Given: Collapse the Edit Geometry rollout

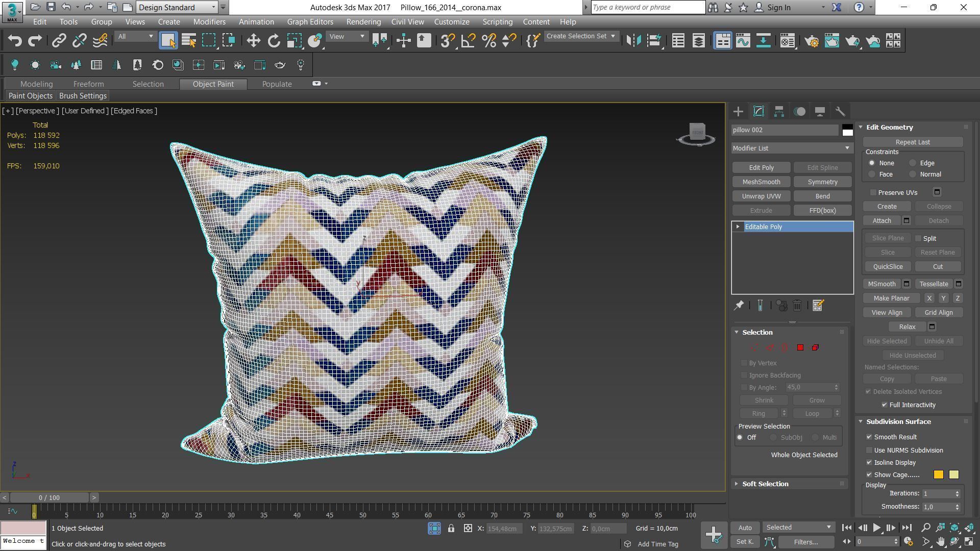Looking at the screenshot, I should 889,128.
